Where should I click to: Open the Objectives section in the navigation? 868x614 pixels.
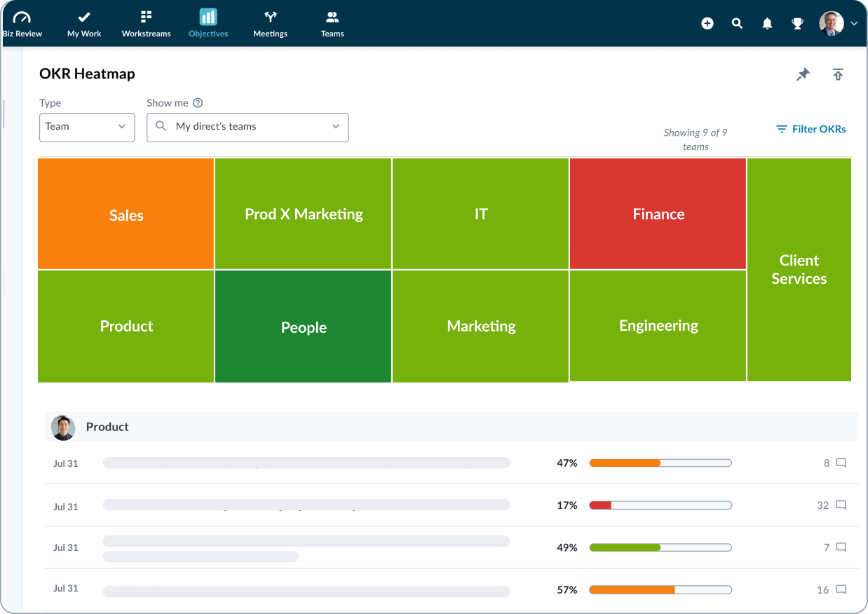pos(208,23)
